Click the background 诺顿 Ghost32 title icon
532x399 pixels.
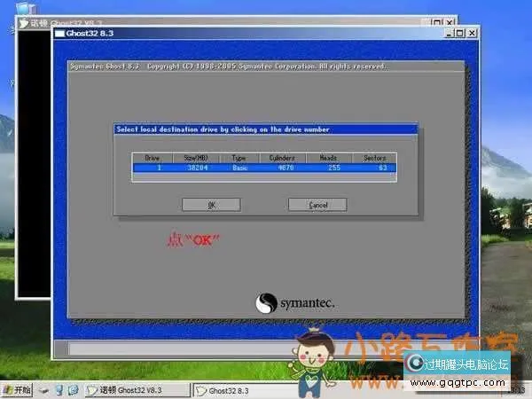pyautogui.click(x=23, y=23)
